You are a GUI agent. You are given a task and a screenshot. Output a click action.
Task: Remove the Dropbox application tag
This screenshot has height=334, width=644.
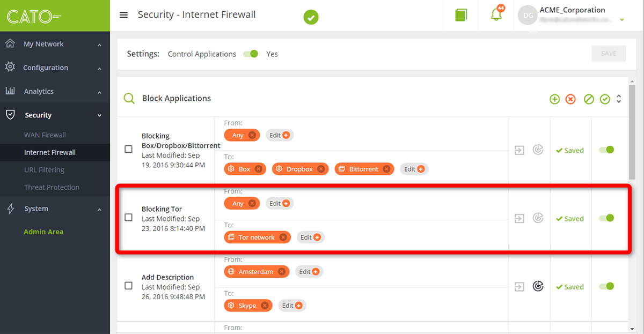point(321,169)
